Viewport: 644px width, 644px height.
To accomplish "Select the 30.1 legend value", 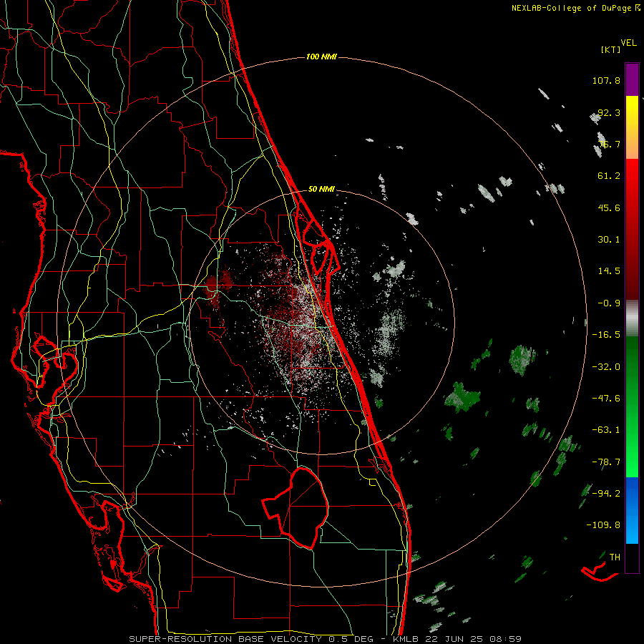I will point(609,240).
